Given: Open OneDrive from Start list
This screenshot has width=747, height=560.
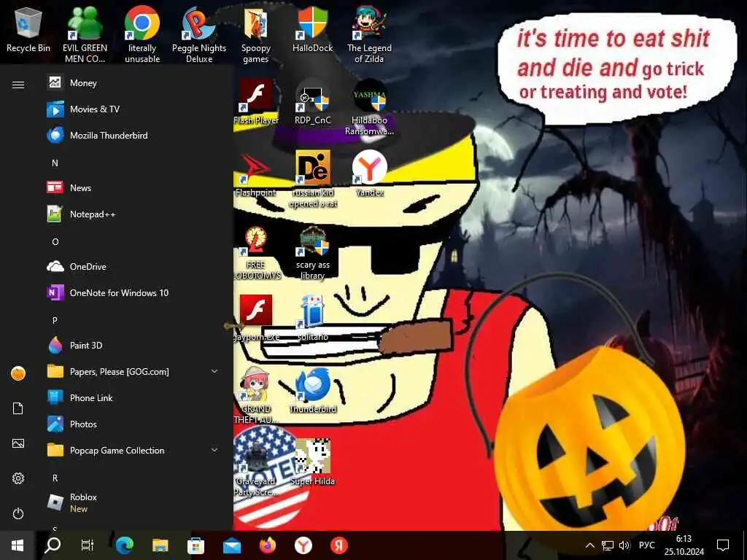Looking at the screenshot, I should (x=133, y=267).
